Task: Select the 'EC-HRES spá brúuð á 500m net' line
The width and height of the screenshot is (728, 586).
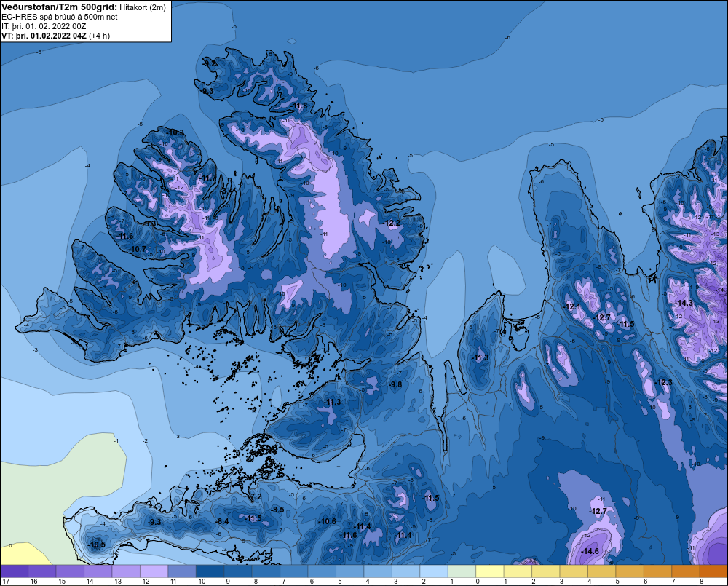Action: pyautogui.click(x=60, y=17)
